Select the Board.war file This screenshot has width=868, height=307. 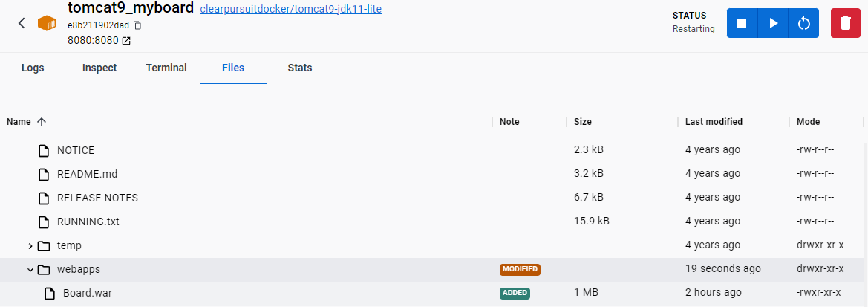pyautogui.click(x=434, y=293)
